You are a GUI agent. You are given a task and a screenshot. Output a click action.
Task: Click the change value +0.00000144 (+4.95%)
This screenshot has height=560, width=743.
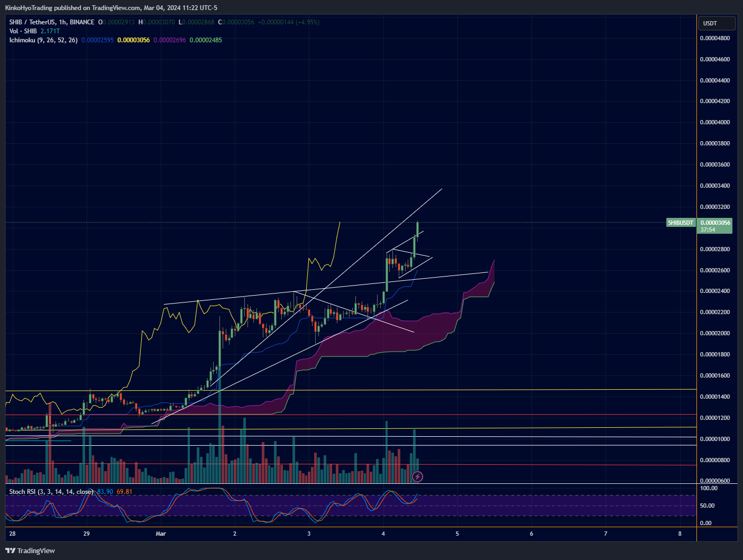(289, 22)
